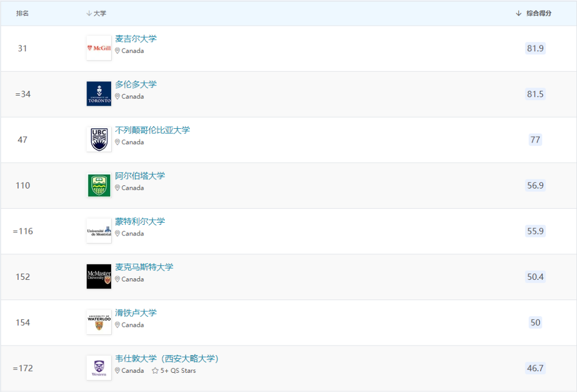
Task: Sort by 综合得分 column arrow
Action: pyautogui.click(x=518, y=13)
